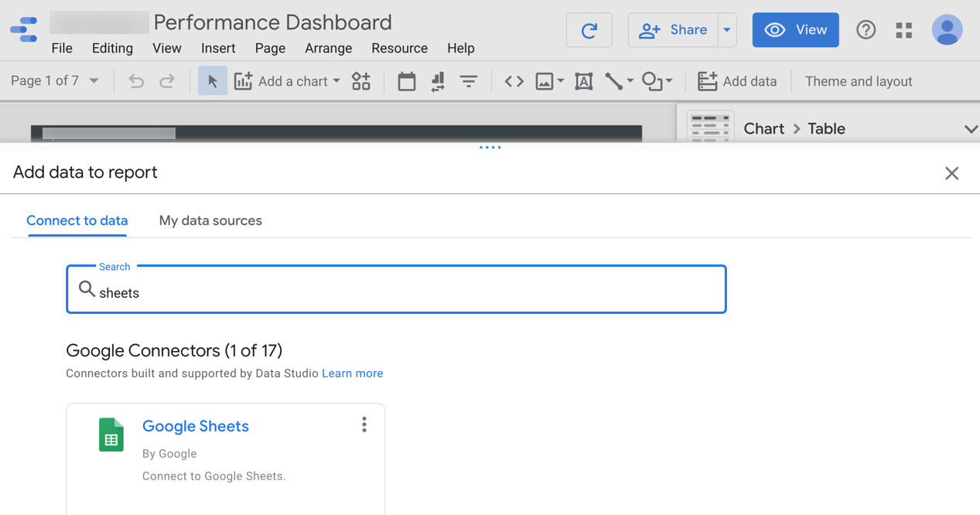Click the 'Google Connectors (1 of 17)' heading

pyautogui.click(x=174, y=350)
